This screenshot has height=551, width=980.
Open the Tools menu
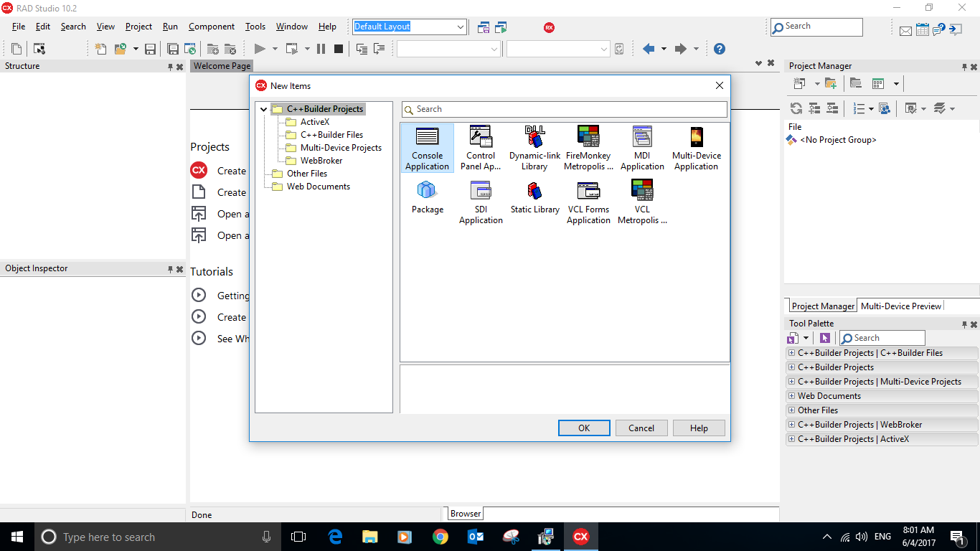[255, 27]
